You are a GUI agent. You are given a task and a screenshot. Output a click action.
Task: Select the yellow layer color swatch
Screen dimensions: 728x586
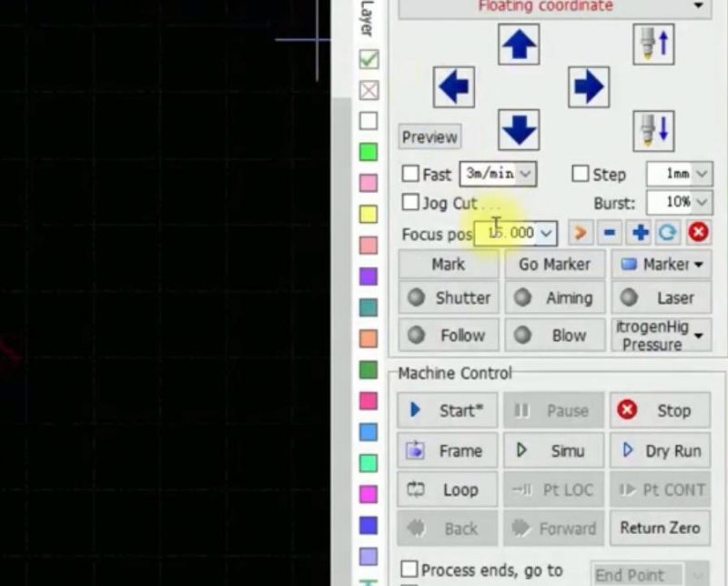tap(368, 215)
